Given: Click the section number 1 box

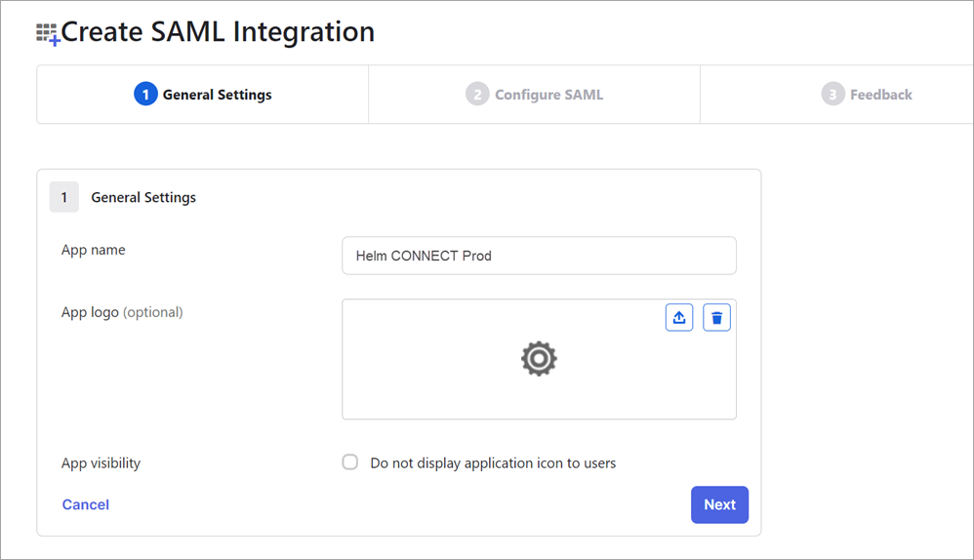Looking at the screenshot, I should point(64,197).
